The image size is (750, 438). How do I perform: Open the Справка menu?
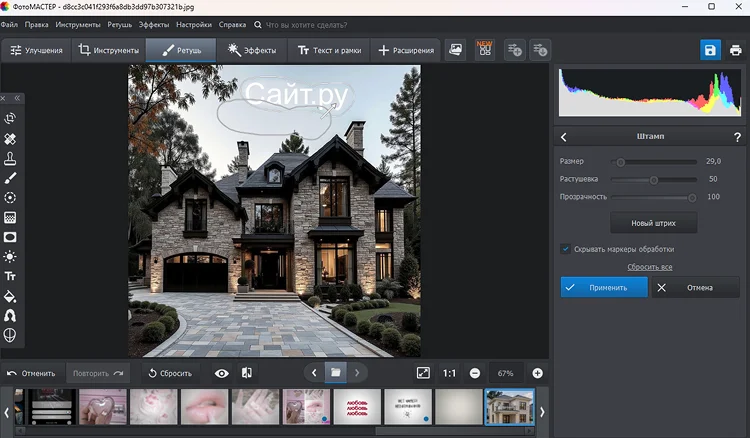232,24
